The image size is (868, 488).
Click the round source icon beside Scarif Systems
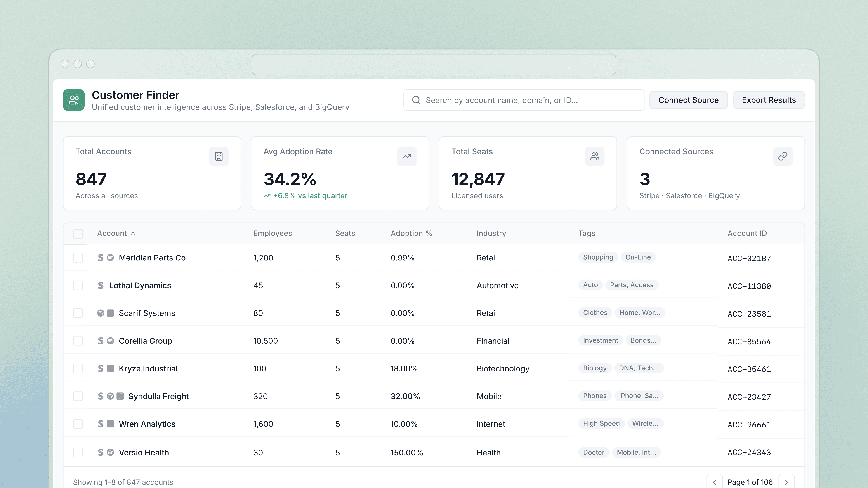tap(101, 313)
